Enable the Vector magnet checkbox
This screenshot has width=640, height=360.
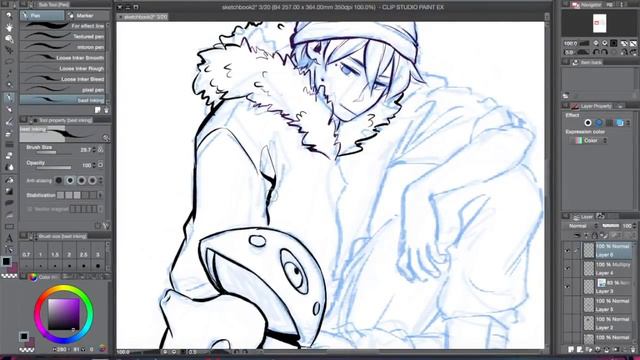pyautogui.click(x=29, y=209)
